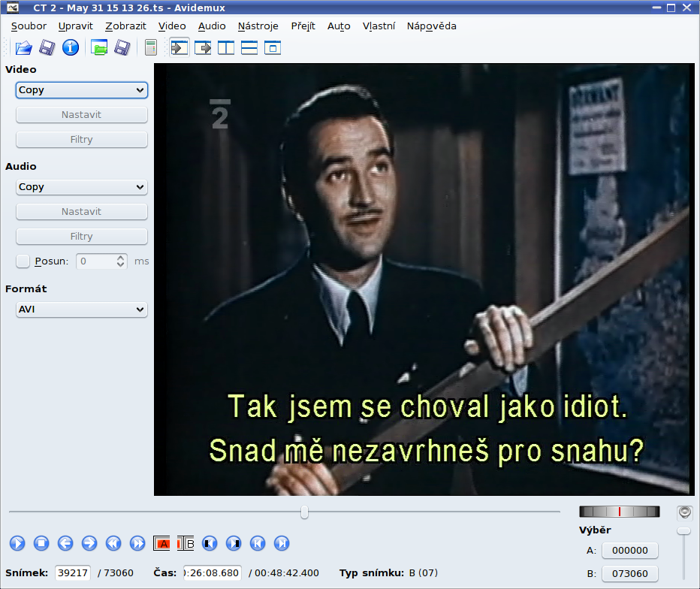Open the Nápověda menu
700x589 pixels.
click(431, 26)
